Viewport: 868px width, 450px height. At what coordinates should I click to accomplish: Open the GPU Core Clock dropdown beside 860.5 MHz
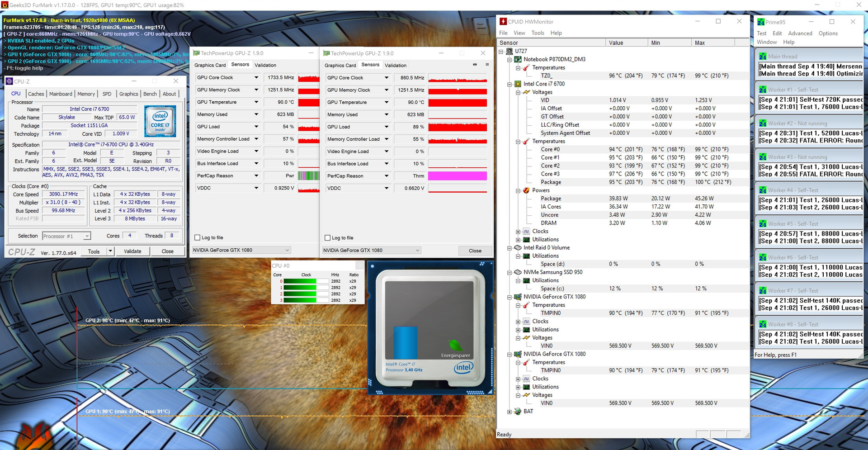coord(387,78)
